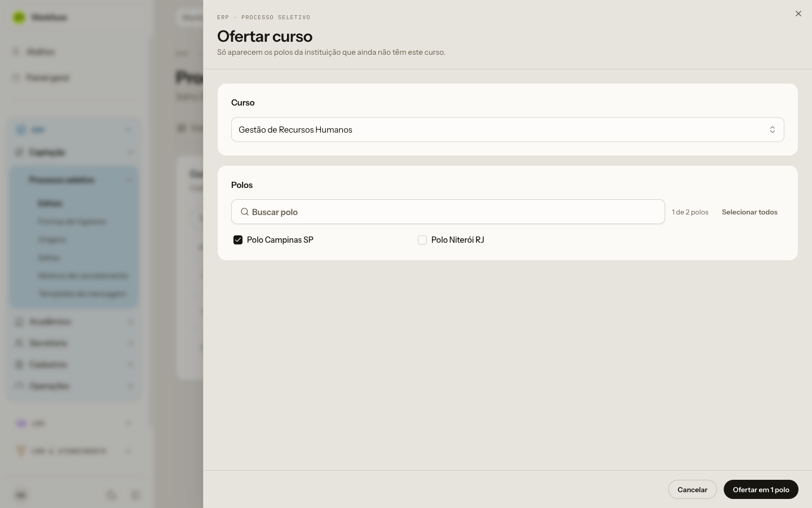Open the Curso dropdown showing Gestão de Recursos Humanos
The height and width of the screenshot is (508, 812).
pos(507,129)
